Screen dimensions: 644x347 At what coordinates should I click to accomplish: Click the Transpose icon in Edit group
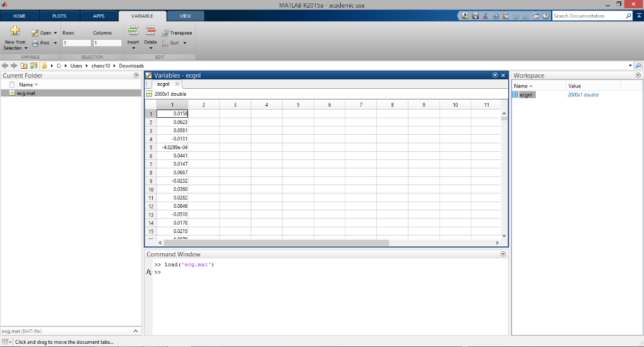point(165,33)
